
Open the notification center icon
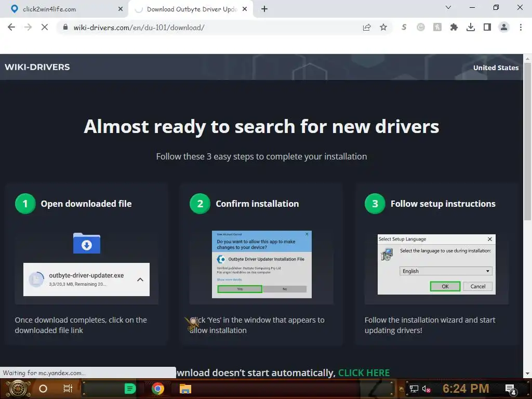coord(511,389)
